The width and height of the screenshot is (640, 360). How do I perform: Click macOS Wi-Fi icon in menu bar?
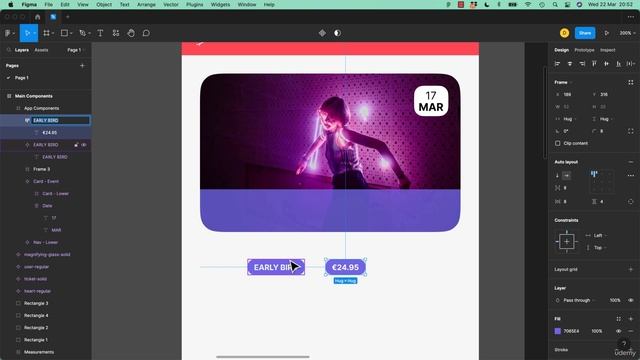point(528,4)
